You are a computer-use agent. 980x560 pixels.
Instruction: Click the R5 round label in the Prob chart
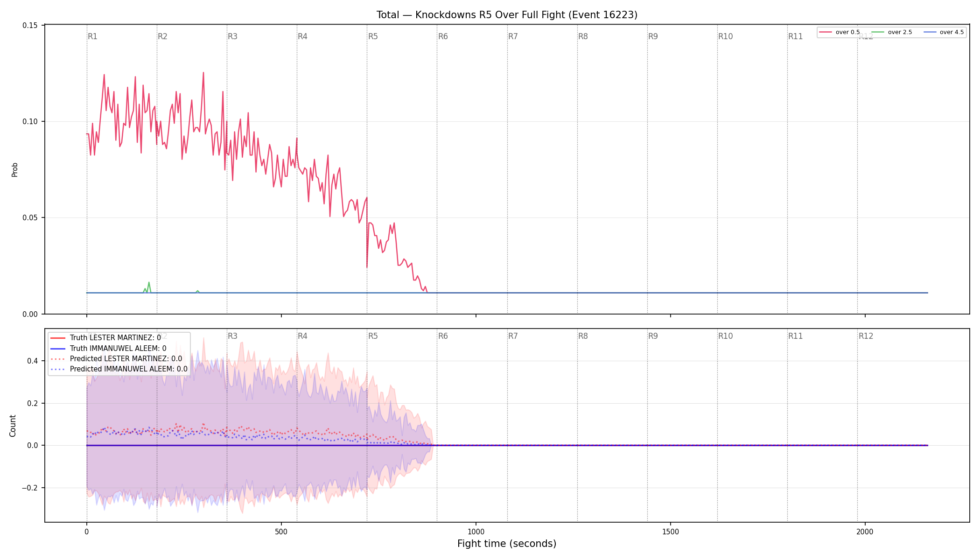373,36
